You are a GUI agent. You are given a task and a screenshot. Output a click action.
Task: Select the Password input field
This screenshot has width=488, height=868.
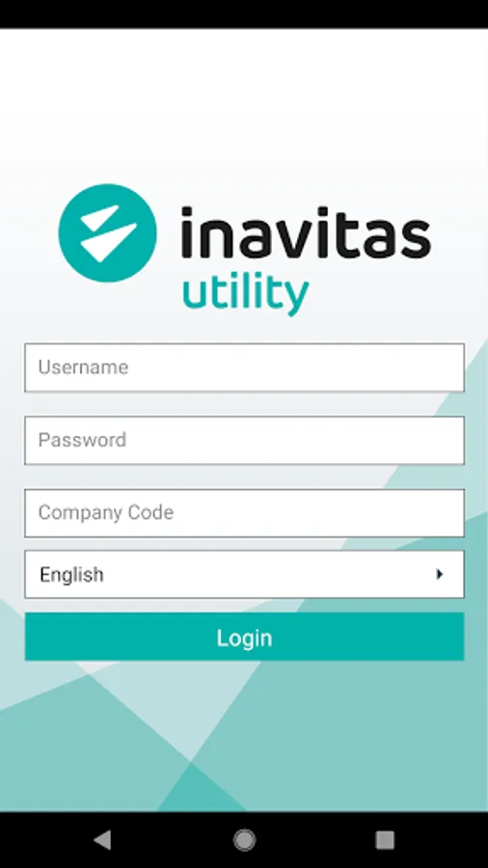(x=244, y=440)
